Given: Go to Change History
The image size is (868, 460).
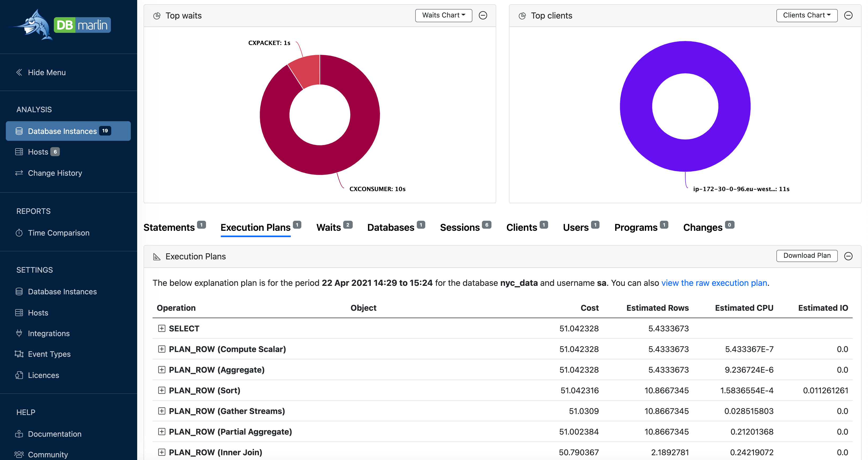Looking at the screenshot, I should 55,173.
